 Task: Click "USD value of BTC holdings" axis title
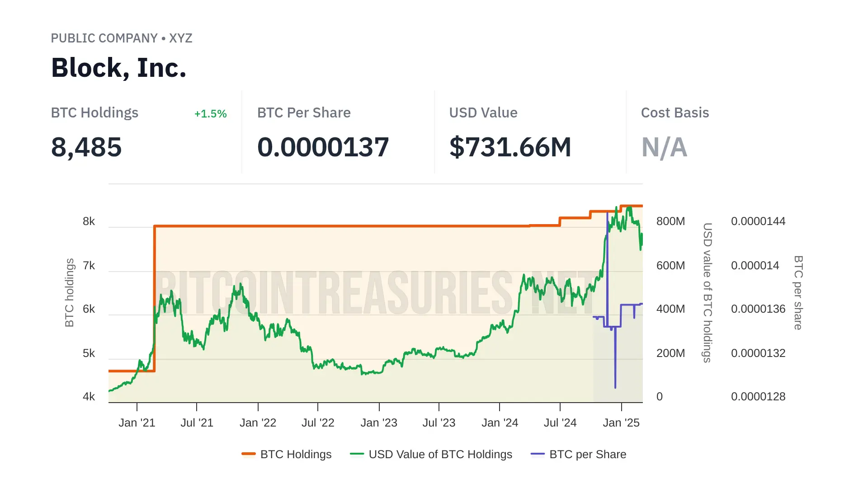coord(707,292)
